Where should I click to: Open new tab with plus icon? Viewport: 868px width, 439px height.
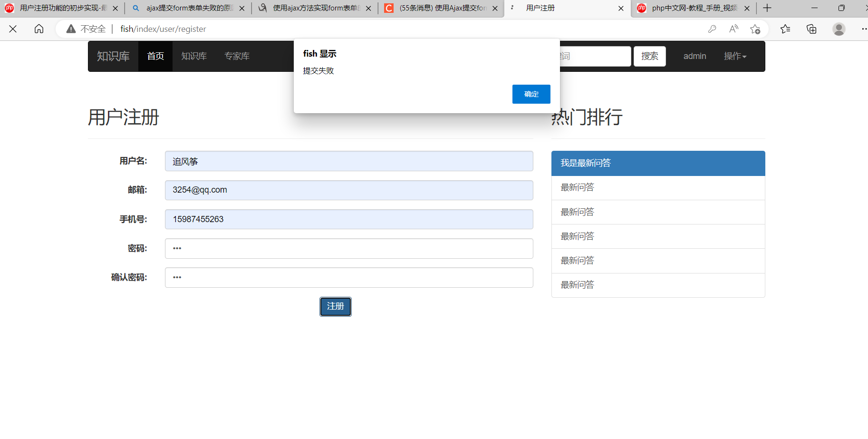[x=767, y=8]
